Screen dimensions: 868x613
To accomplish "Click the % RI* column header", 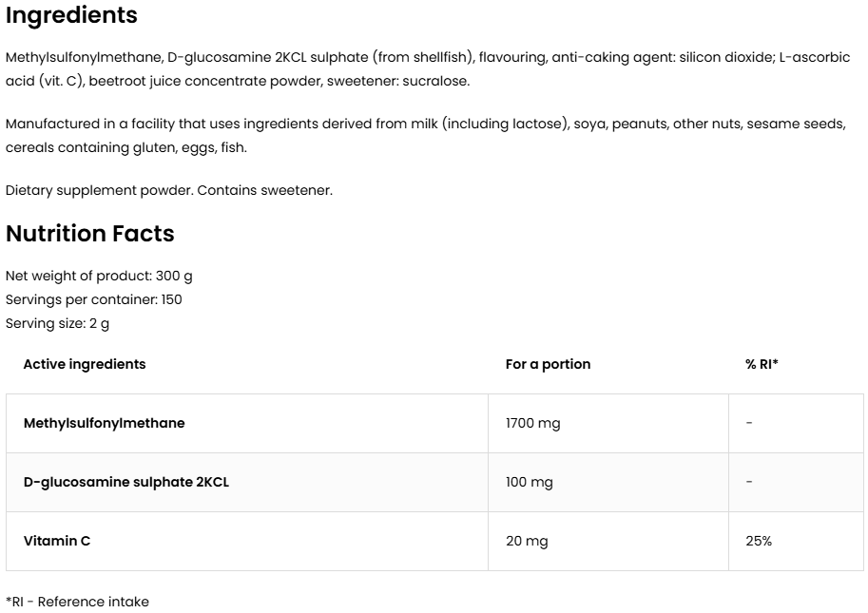I will [762, 364].
